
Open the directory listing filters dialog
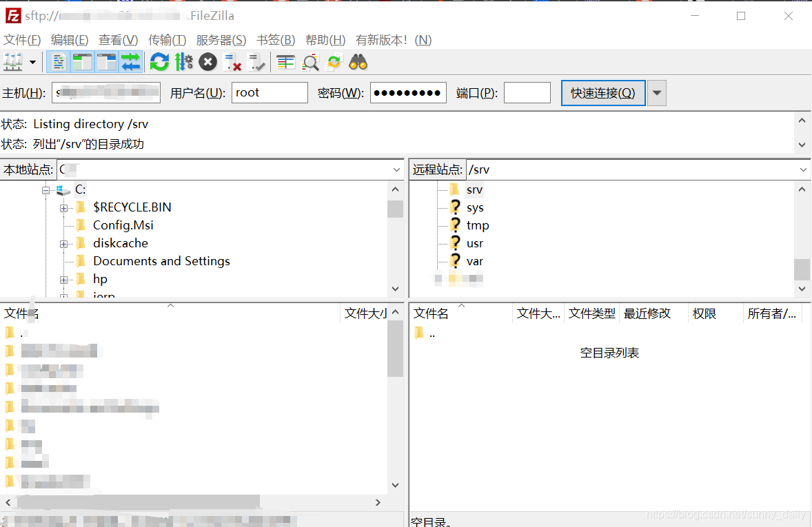[285, 63]
